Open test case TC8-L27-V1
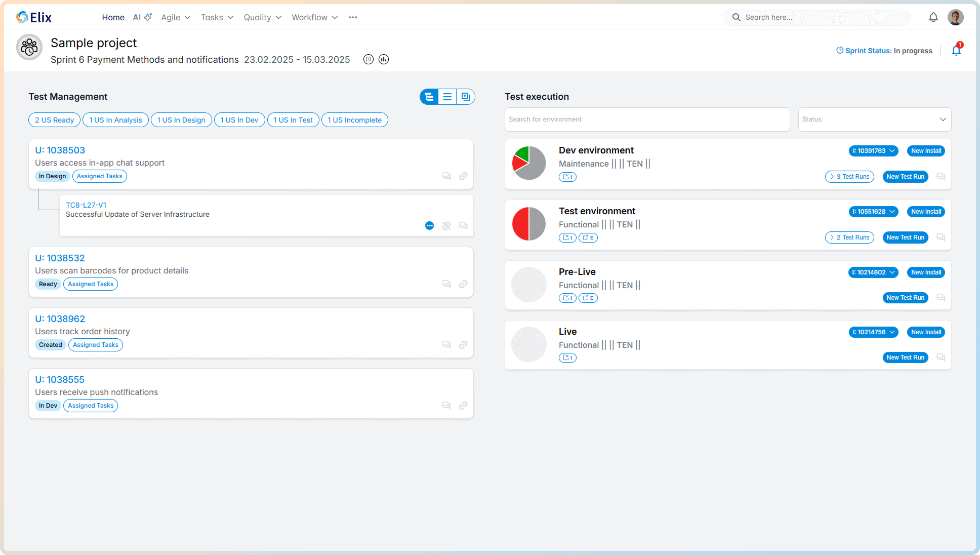This screenshot has height=555, width=980. (86, 205)
